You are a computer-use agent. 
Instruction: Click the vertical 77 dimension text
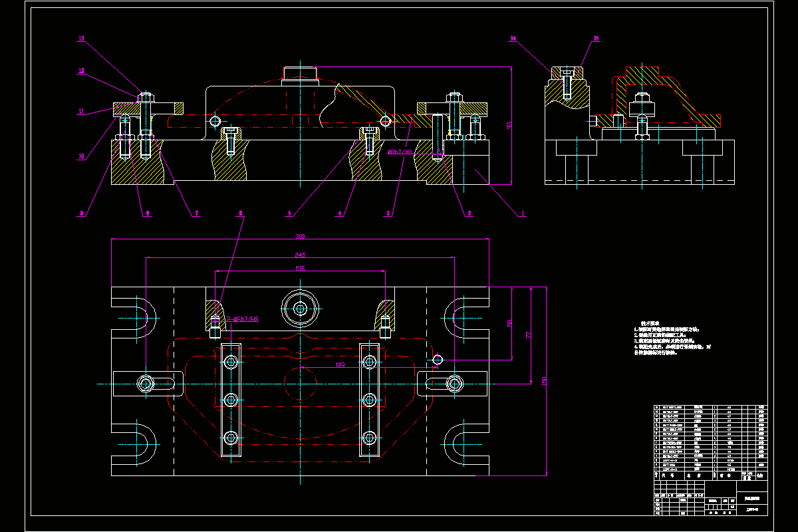tap(529, 336)
